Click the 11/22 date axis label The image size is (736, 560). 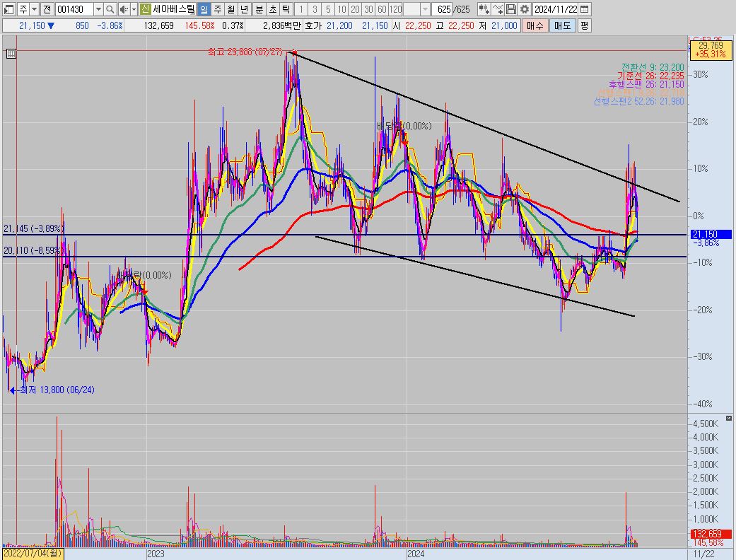[x=703, y=554]
